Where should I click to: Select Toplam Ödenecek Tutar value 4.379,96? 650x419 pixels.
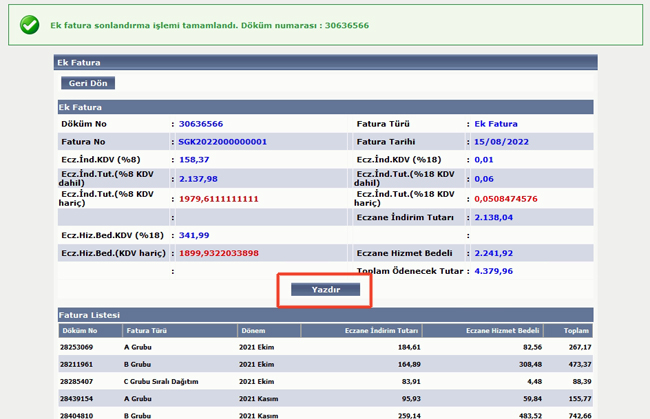click(493, 271)
